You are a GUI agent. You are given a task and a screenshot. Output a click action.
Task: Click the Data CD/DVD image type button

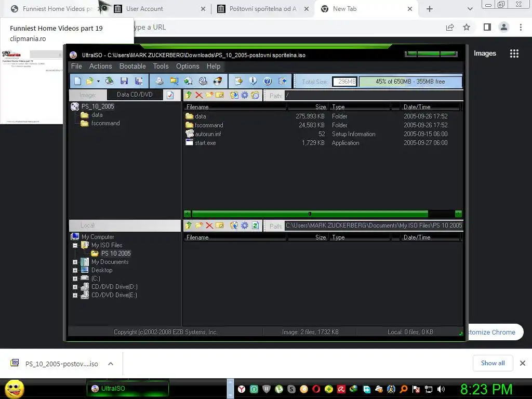[x=135, y=95]
